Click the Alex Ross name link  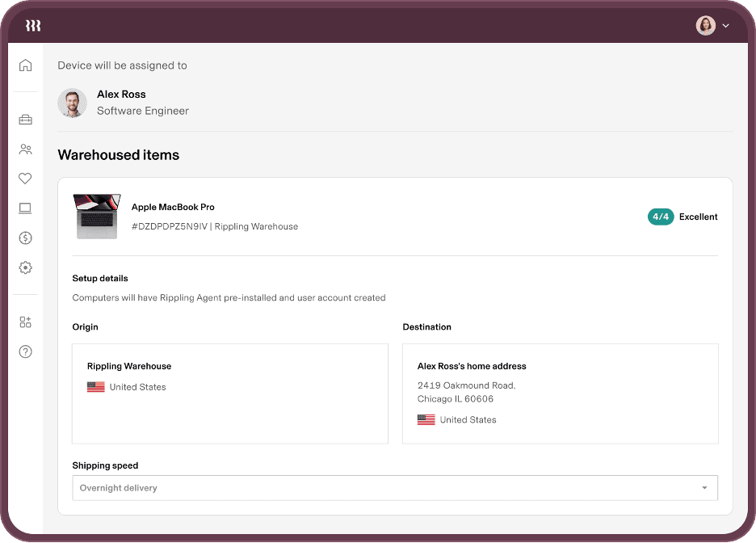[x=121, y=95]
